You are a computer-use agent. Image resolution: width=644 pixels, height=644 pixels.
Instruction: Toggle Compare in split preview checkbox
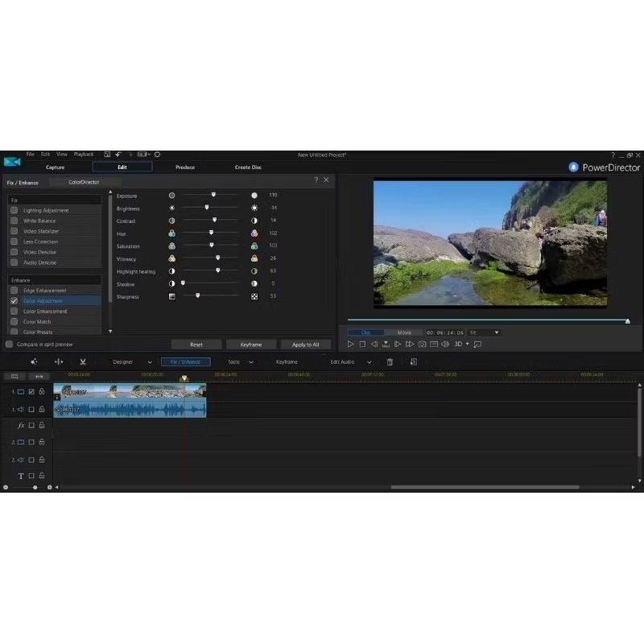click(9, 345)
